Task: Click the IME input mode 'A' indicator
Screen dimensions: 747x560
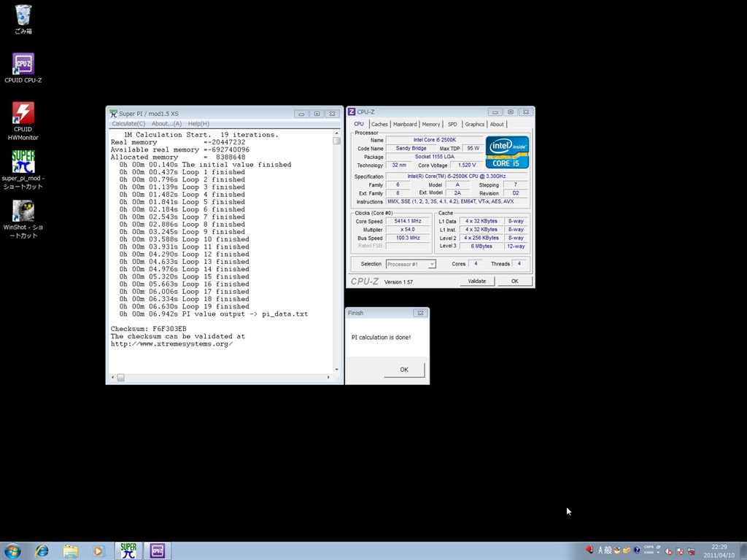Action: point(601,550)
